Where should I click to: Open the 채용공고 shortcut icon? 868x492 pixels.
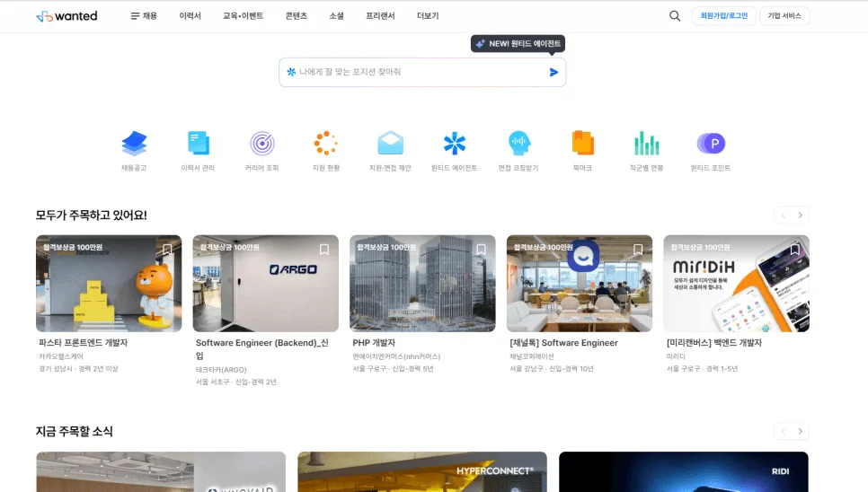coord(134,144)
